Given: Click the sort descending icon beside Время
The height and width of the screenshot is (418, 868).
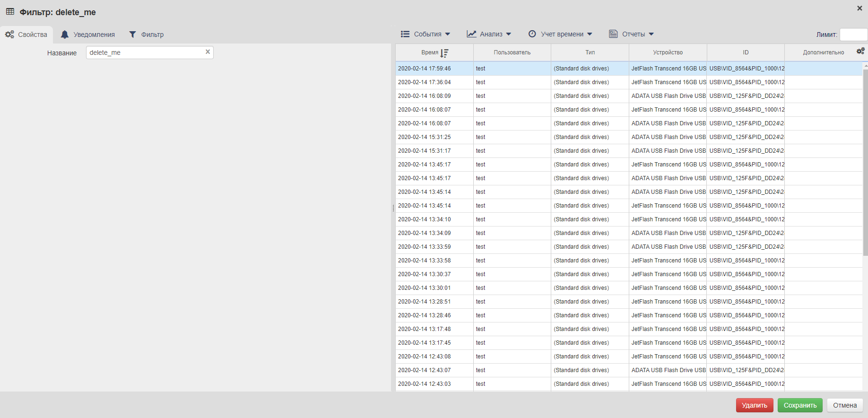Looking at the screenshot, I should click(444, 53).
